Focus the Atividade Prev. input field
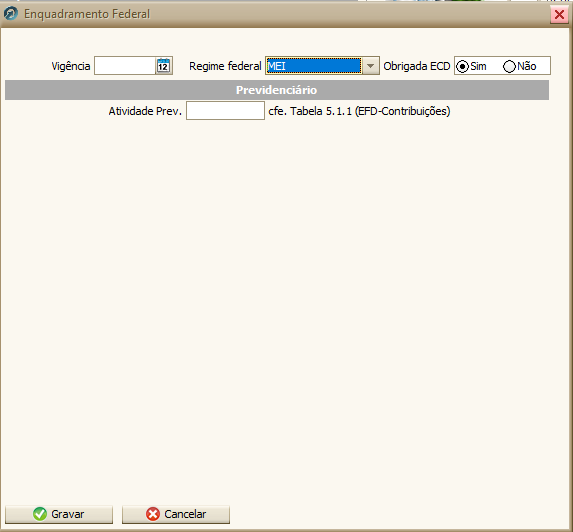 pyautogui.click(x=225, y=111)
